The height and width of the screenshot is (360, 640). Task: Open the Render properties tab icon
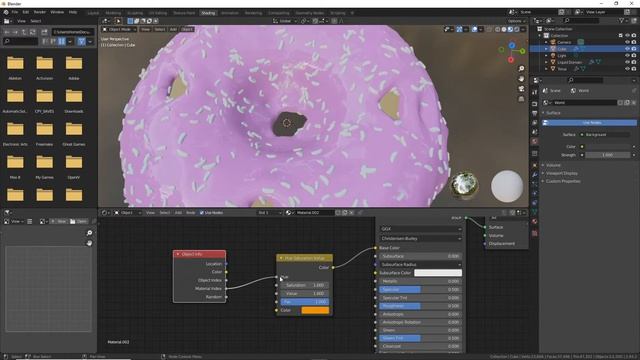point(535,103)
